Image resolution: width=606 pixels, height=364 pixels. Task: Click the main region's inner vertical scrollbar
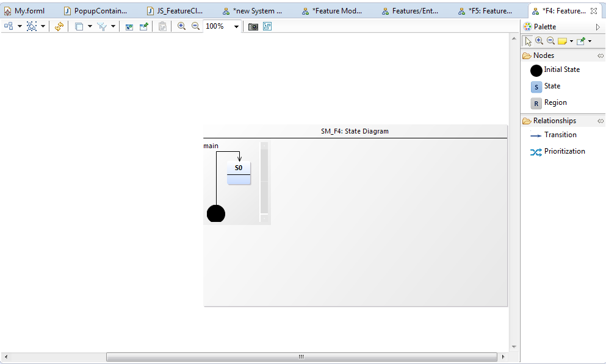pos(264,182)
